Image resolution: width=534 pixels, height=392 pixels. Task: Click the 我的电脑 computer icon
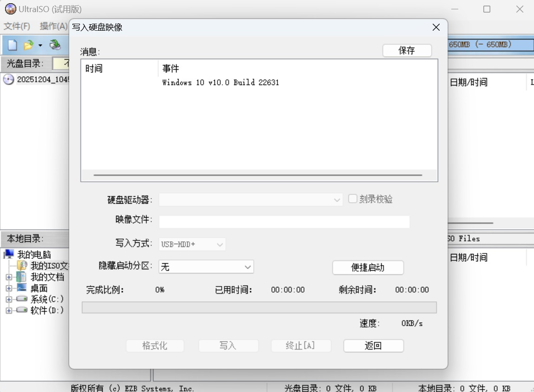pyautogui.click(x=9, y=254)
